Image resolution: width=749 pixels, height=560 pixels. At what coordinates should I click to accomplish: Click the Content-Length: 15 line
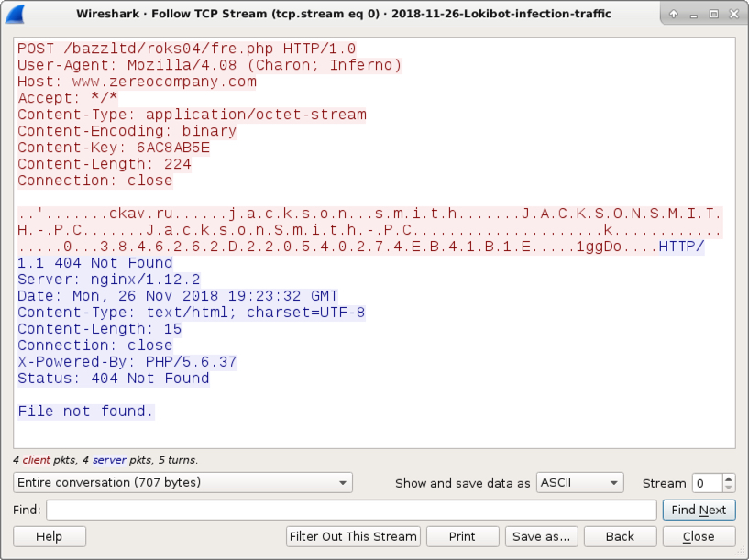point(100,328)
